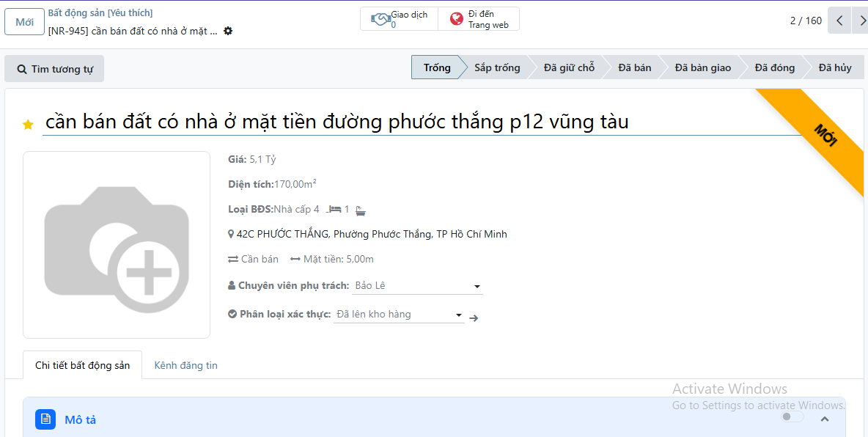Click the bathtub icon
This screenshot has height=437, width=868.
(x=361, y=210)
